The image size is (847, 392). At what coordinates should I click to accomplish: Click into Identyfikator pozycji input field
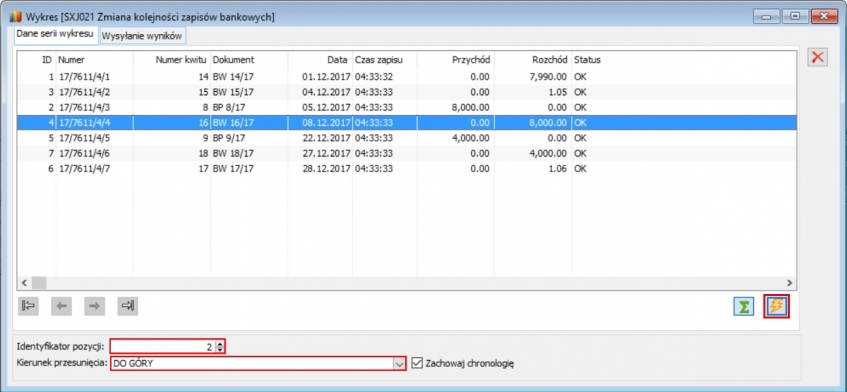(x=163, y=347)
